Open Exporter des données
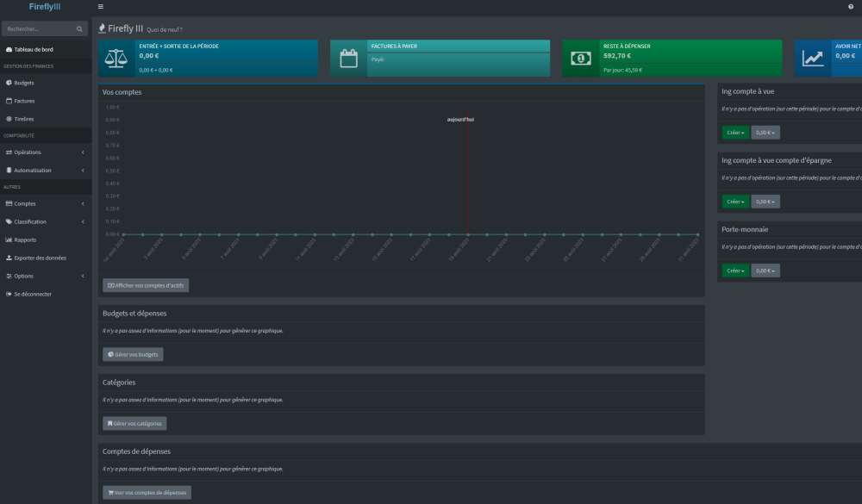 point(47,258)
